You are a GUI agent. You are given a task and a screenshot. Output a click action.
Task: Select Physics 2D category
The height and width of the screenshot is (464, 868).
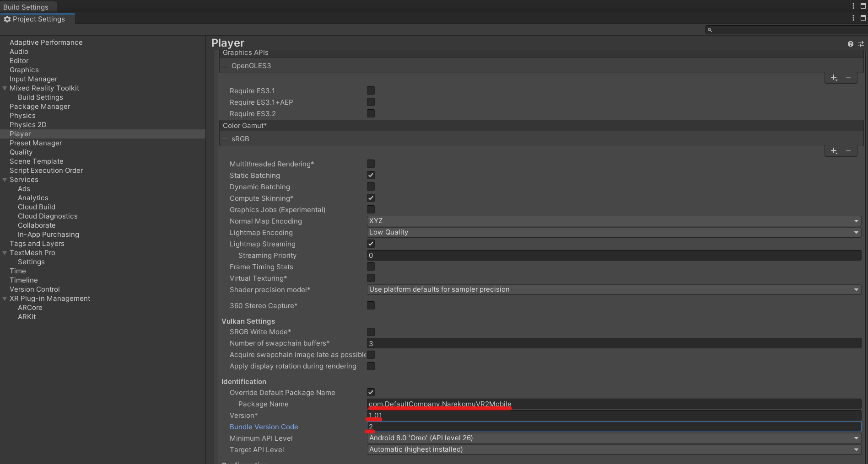point(28,125)
